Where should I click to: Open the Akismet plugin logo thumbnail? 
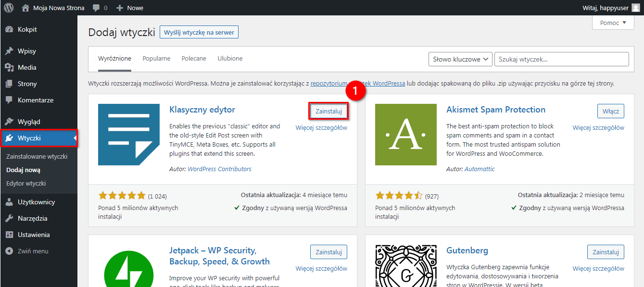[x=406, y=135]
